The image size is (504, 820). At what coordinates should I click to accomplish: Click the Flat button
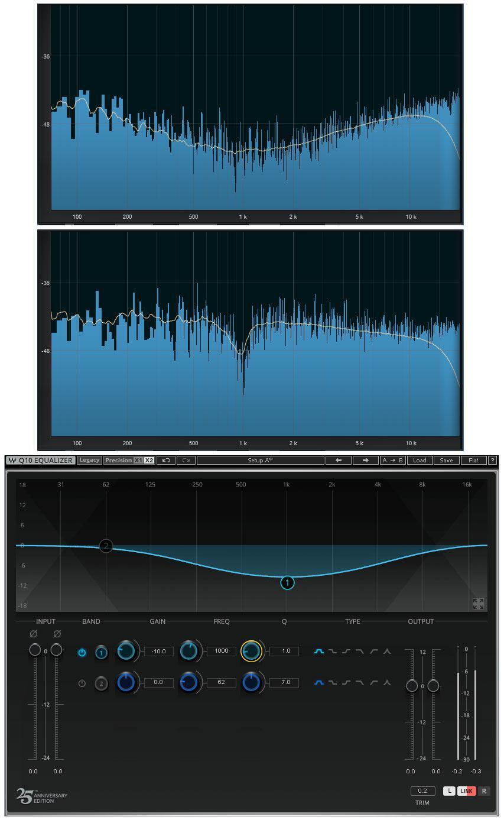click(474, 460)
